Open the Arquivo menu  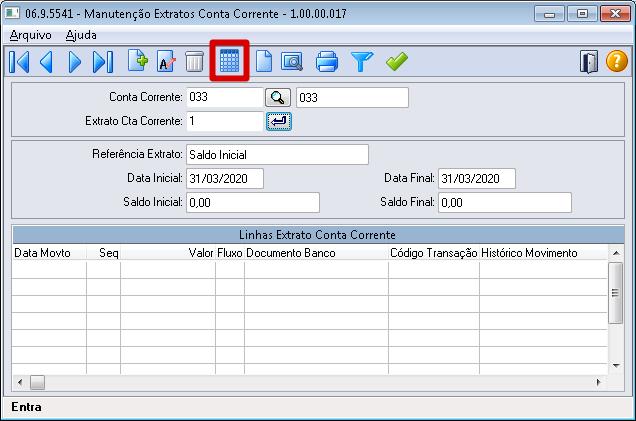coord(30,35)
